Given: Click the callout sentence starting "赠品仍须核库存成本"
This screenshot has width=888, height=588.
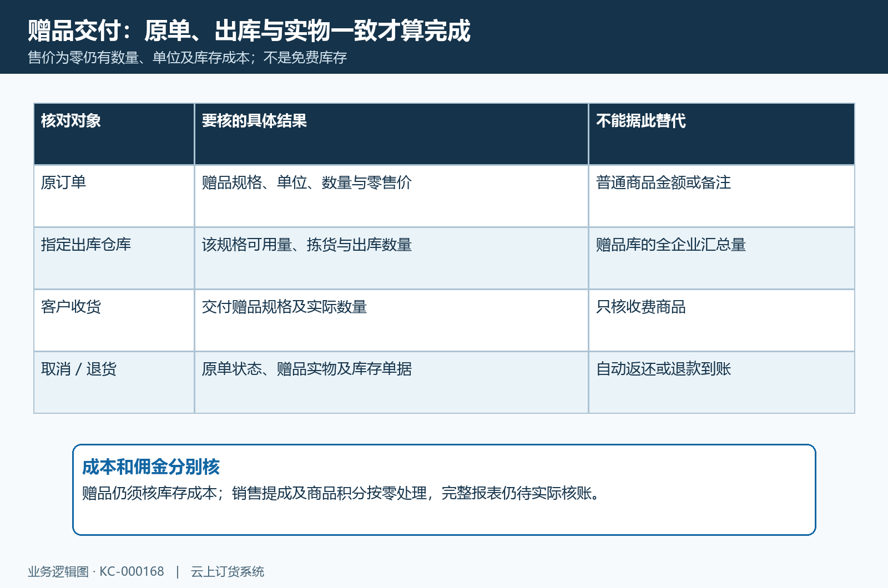Looking at the screenshot, I should pyautogui.click(x=341, y=493).
